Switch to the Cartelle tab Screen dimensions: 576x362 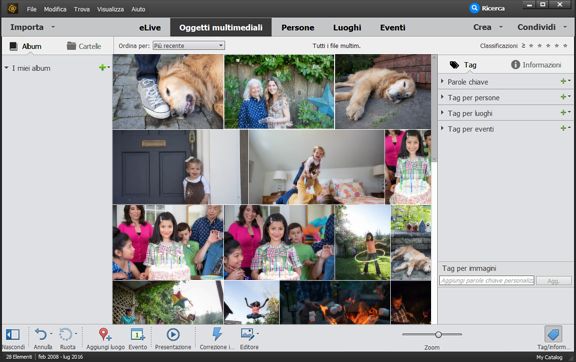(84, 46)
